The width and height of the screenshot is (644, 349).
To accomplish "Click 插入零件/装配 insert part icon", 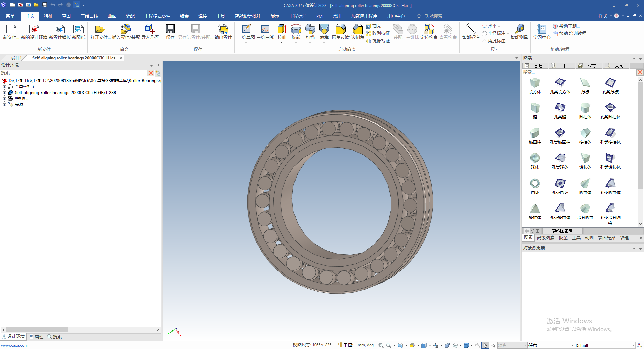I will [x=126, y=32].
